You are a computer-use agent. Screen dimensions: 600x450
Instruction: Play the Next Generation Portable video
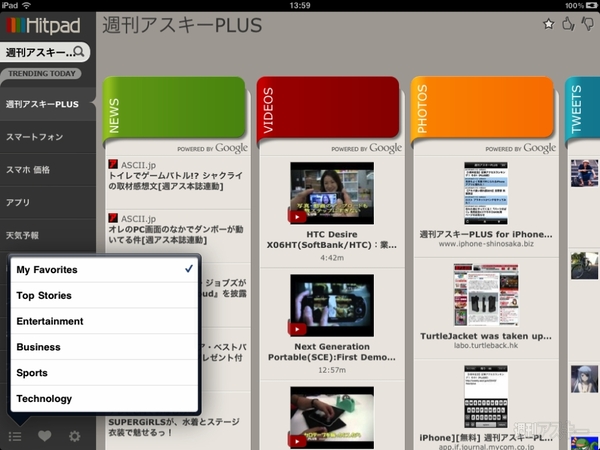tap(332, 305)
